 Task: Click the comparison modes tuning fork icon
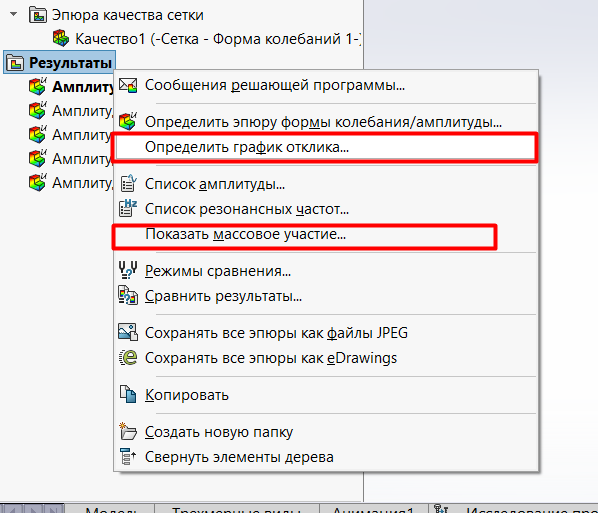pos(128,270)
